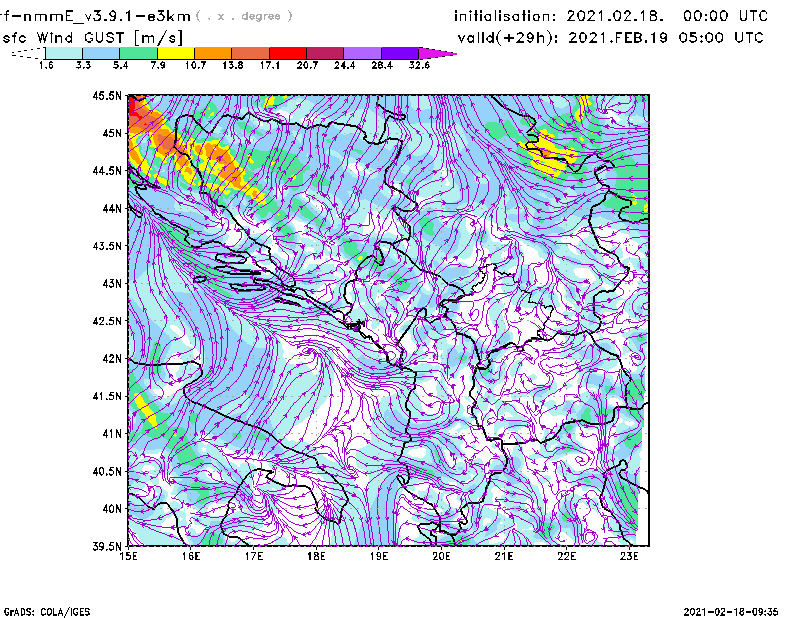Click the 44N latitude label

[112, 208]
